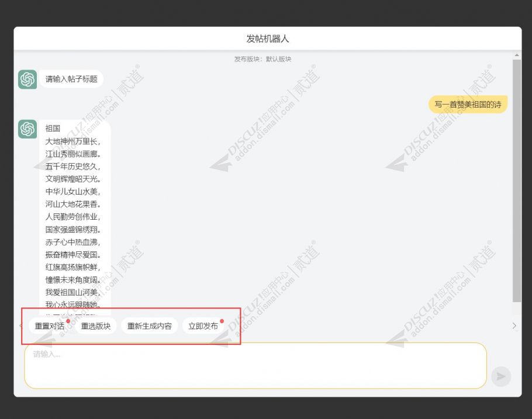532x419 pixels.
Task: Click the 发帖机器人 title
Action: click(x=267, y=39)
